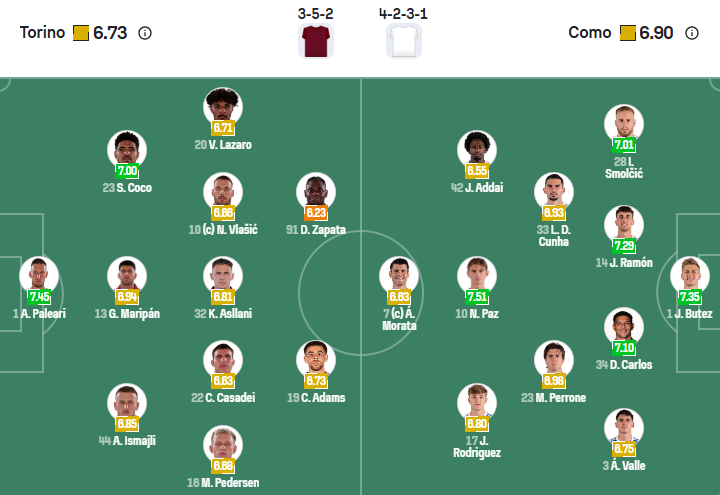Click Á. Morata's 6.63 rating badge
This screenshot has height=495, width=720.
tap(399, 297)
